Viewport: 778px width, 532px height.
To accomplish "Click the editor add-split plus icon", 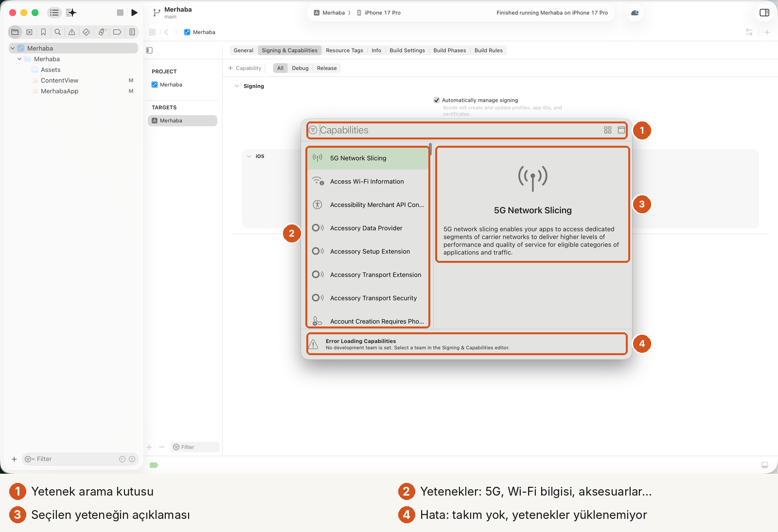I will (x=767, y=32).
